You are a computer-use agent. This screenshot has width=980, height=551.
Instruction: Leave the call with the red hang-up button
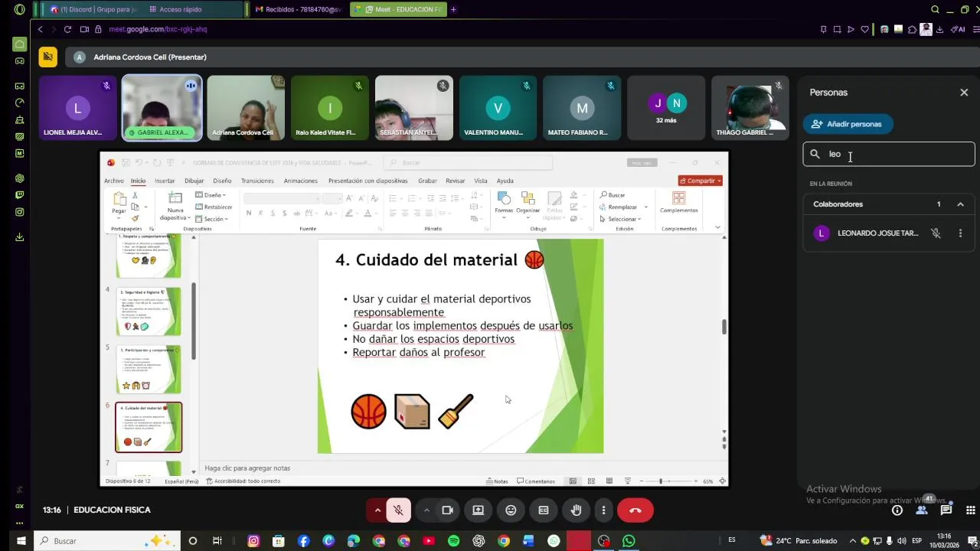coord(635,510)
